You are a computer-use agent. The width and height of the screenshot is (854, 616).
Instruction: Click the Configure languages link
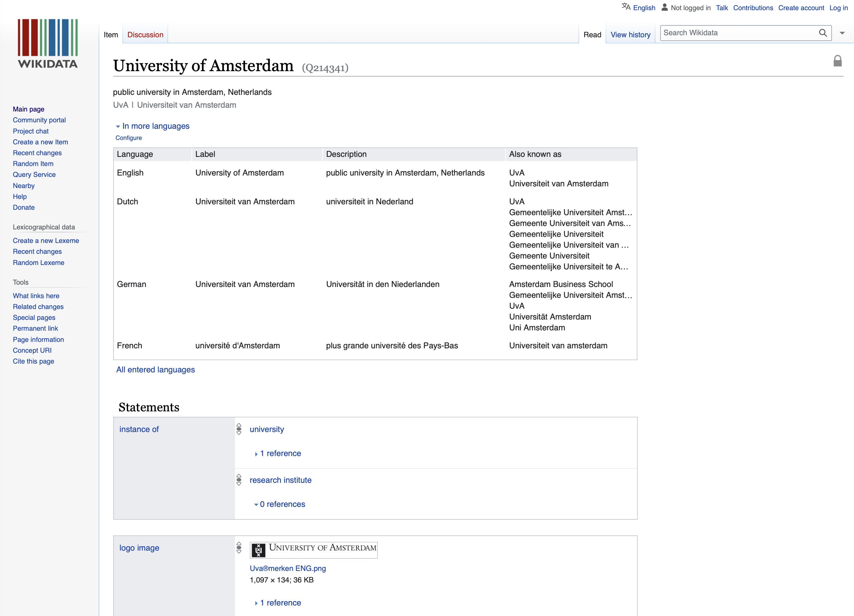click(x=129, y=138)
